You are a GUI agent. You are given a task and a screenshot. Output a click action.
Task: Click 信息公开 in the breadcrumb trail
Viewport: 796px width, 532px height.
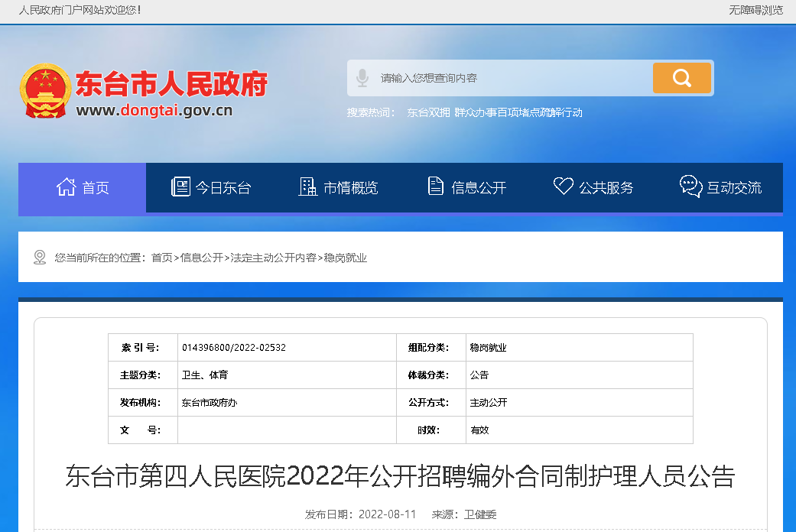(x=202, y=258)
